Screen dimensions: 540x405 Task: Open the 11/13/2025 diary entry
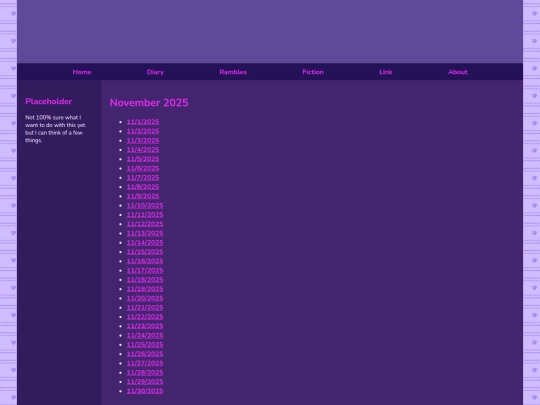click(x=145, y=233)
